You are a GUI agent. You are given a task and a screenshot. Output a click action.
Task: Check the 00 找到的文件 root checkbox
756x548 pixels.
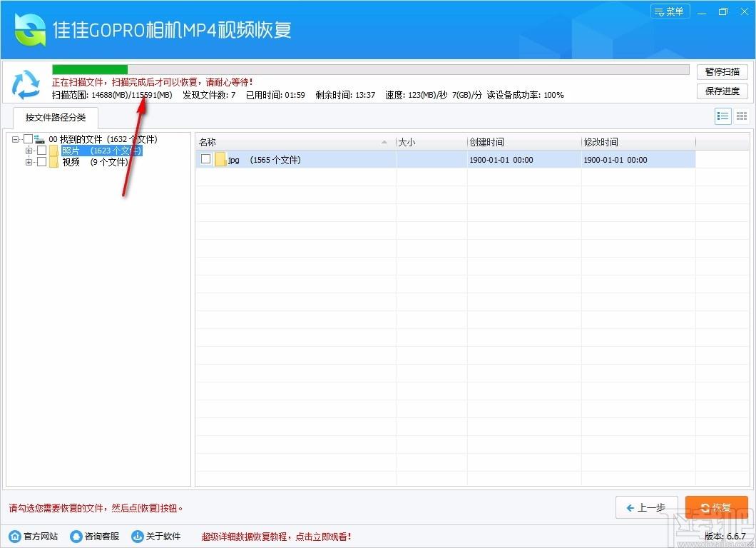click(28, 139)
